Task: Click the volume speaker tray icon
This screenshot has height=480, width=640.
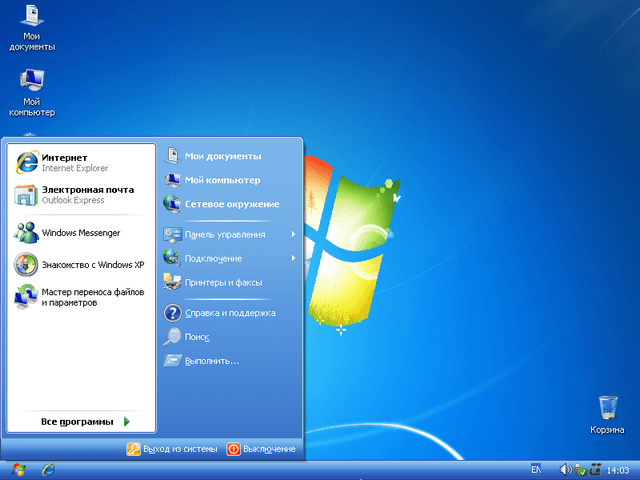Action: pyautogui.click(x=565, y=469)
